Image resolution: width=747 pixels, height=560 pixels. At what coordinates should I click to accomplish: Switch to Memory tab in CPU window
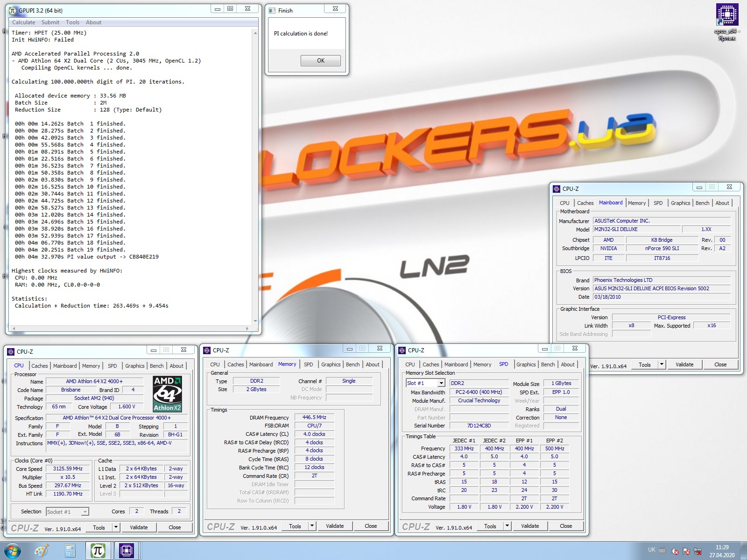[x=91, y=366]
